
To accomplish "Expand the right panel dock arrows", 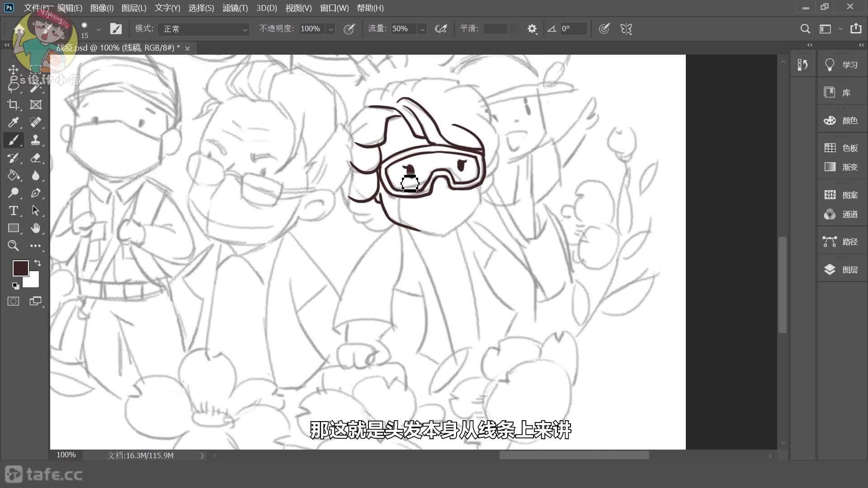I will pos(861,45).
